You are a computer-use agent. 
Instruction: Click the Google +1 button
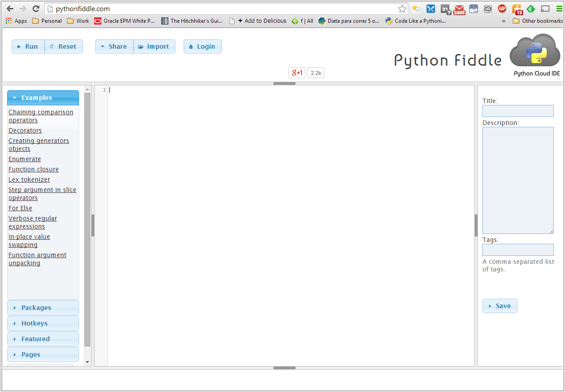coord(297,73)
